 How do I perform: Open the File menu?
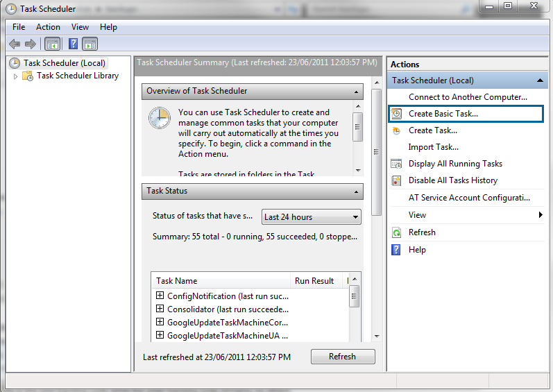pyautogui.click(x=19, y=27)
